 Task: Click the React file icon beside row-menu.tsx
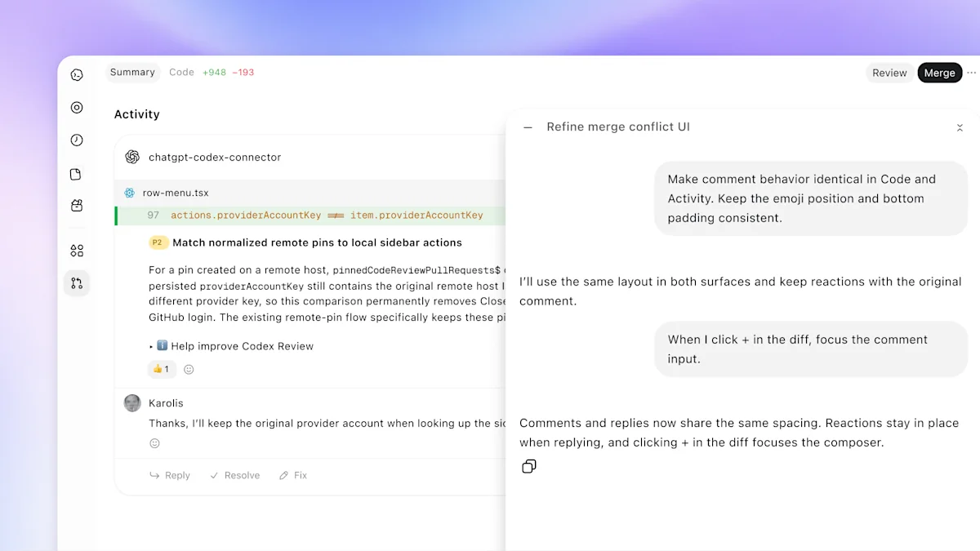coord(129,193)
